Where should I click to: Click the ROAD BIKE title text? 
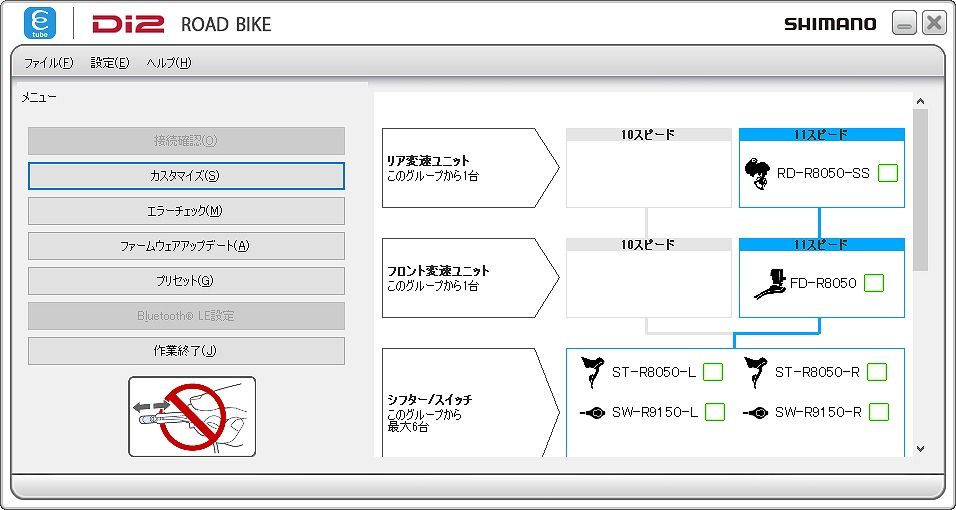(226, 24)
